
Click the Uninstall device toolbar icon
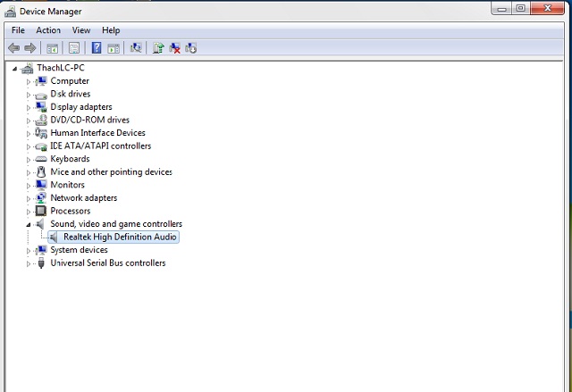(174, 47)
